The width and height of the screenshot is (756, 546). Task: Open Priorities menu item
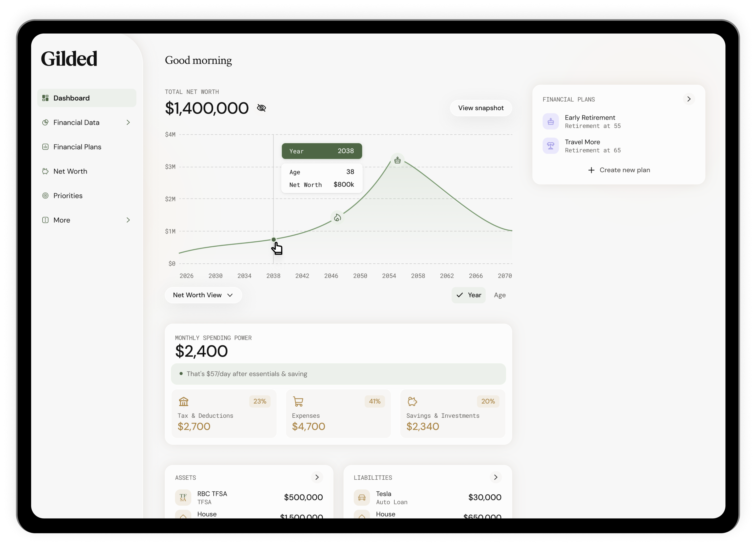tap(87, 195)
